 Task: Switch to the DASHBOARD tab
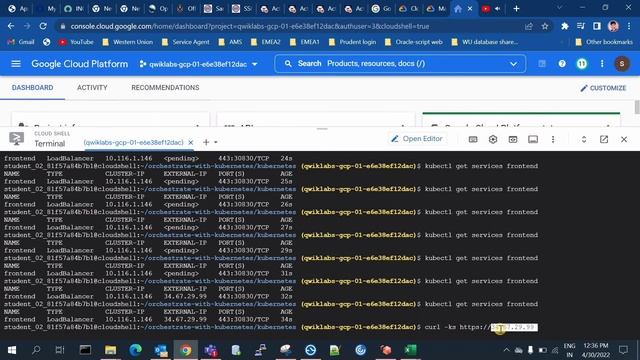tap(32, 88)
